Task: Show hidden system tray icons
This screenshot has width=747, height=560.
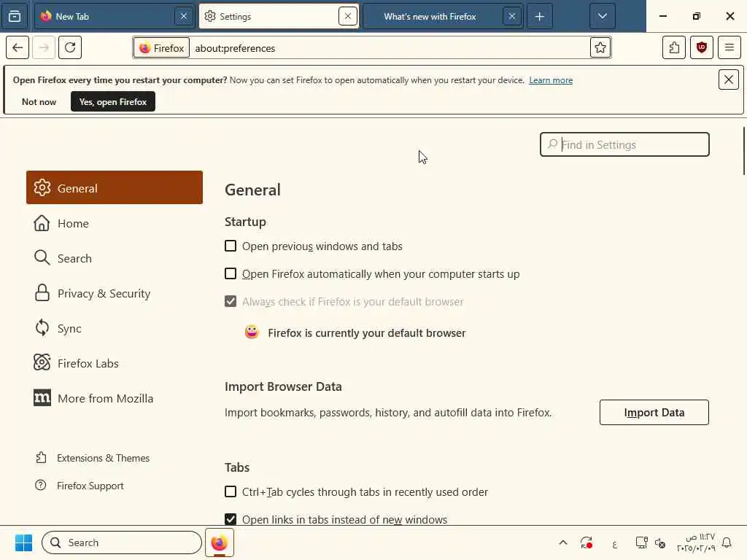Action: 563,542
